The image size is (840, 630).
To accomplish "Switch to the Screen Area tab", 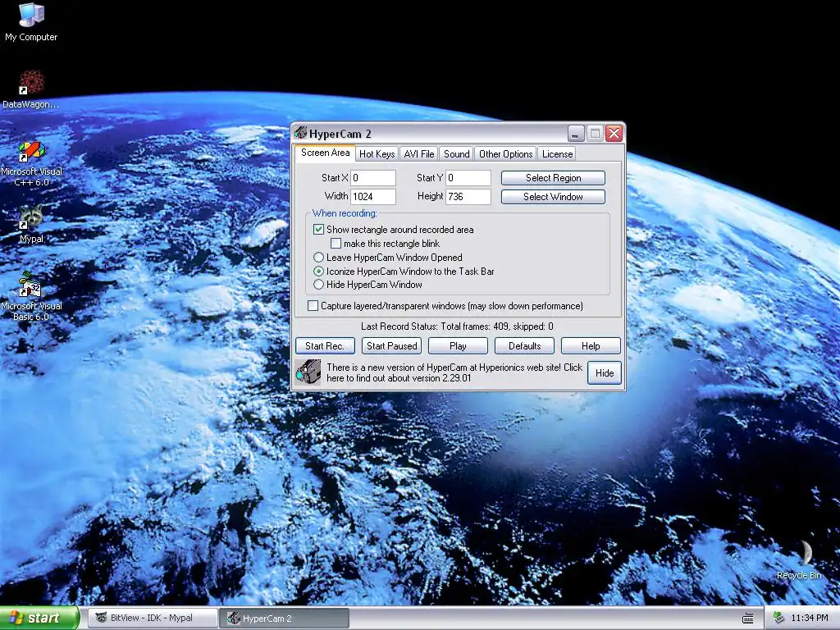I will (x=325, y=153).
